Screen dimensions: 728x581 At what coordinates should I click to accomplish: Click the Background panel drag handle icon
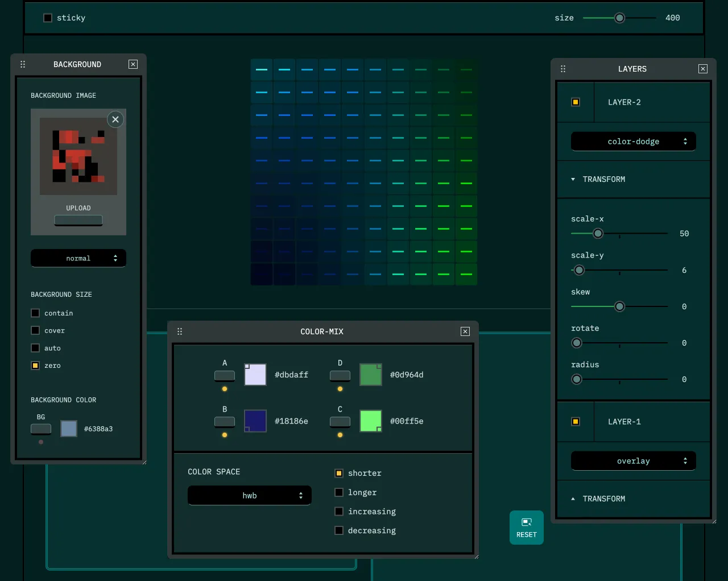coord(23,64)
